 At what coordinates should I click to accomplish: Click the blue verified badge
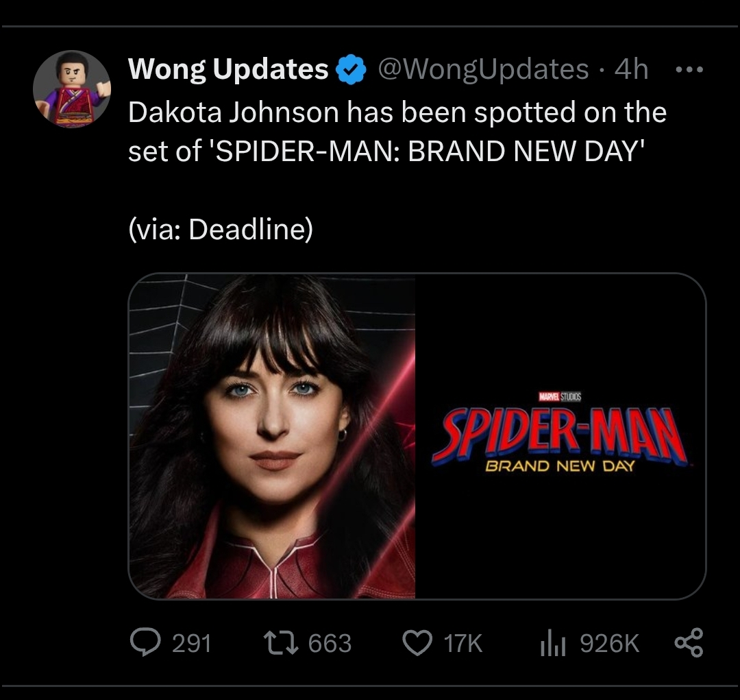351,70
